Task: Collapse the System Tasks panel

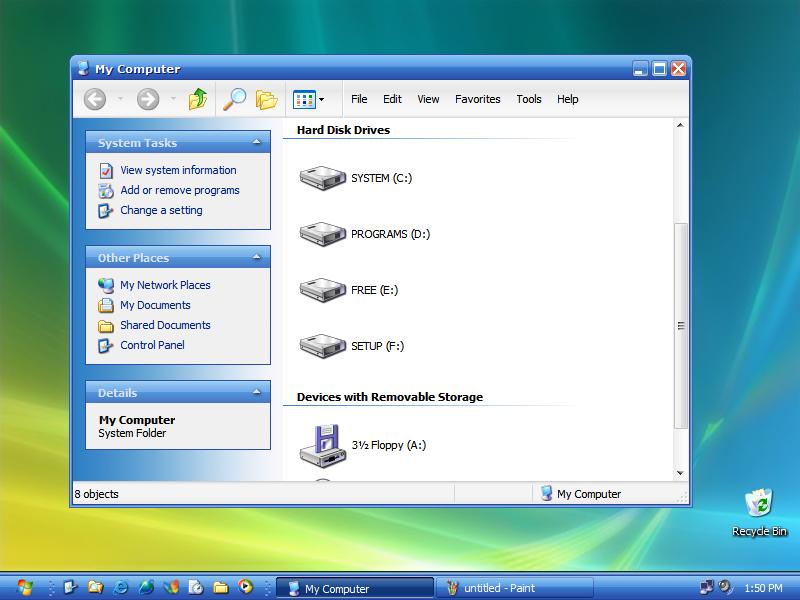Action: click(257, 142)
